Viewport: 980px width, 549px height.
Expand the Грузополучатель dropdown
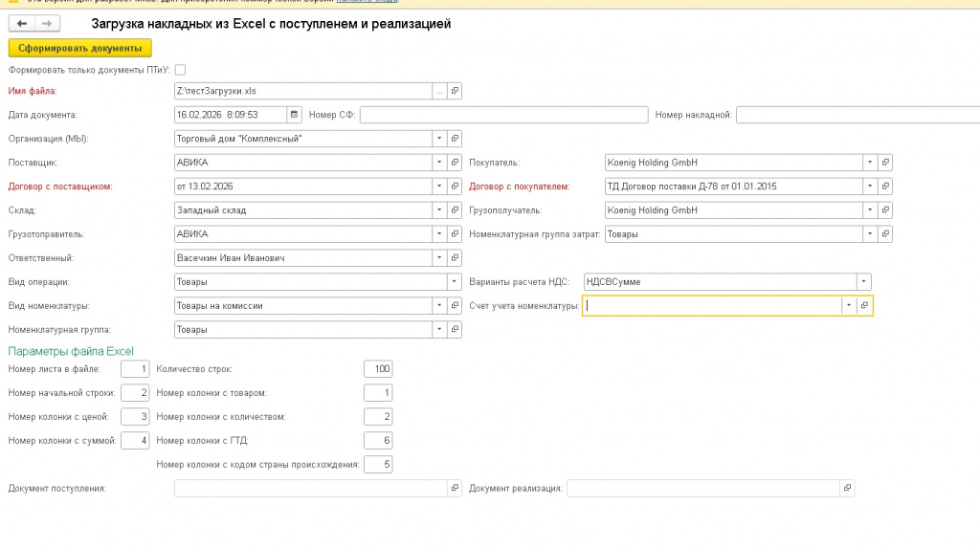point(870,210)
